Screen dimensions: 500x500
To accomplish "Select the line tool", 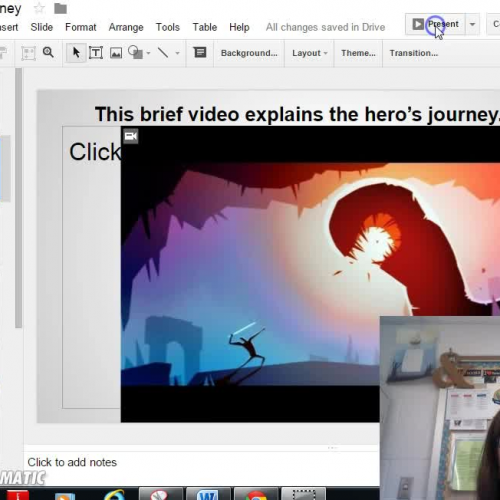I will tap(163, 52).
